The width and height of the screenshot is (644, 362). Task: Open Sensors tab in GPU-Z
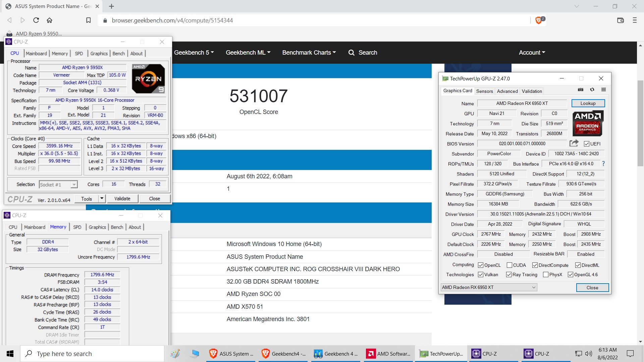[x=484, y=91]
